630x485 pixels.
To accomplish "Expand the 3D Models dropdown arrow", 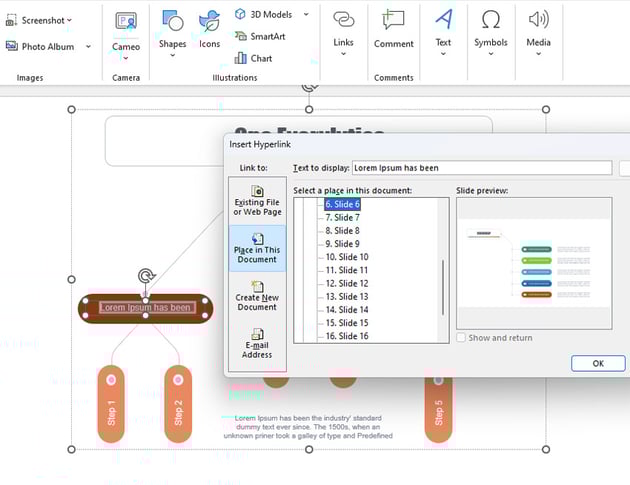I will tap(306, 14).
